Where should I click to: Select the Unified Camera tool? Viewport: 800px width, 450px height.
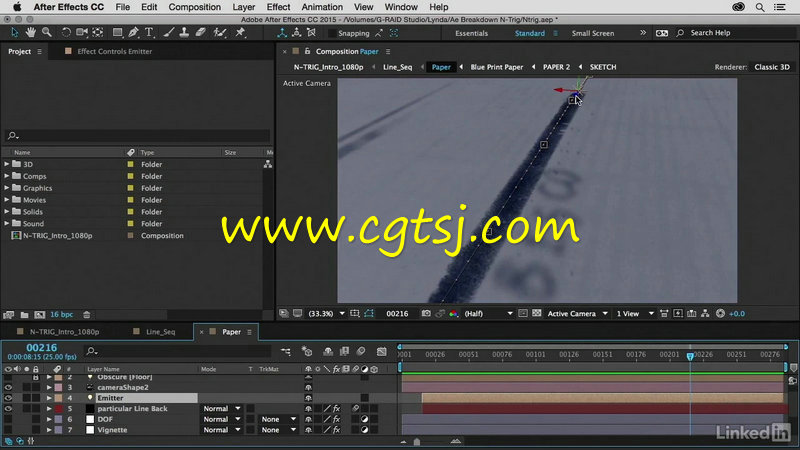pyautogui.click(x=82, y=33)
